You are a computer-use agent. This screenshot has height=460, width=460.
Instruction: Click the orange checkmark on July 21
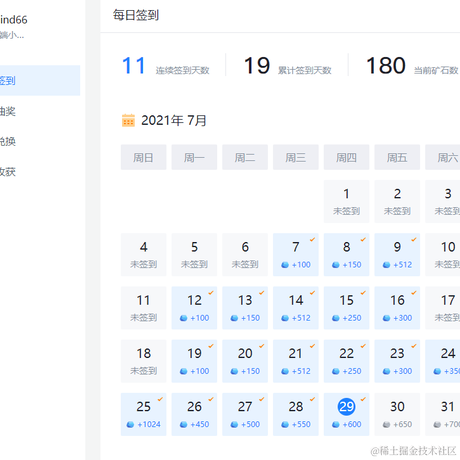coord(312,346)
